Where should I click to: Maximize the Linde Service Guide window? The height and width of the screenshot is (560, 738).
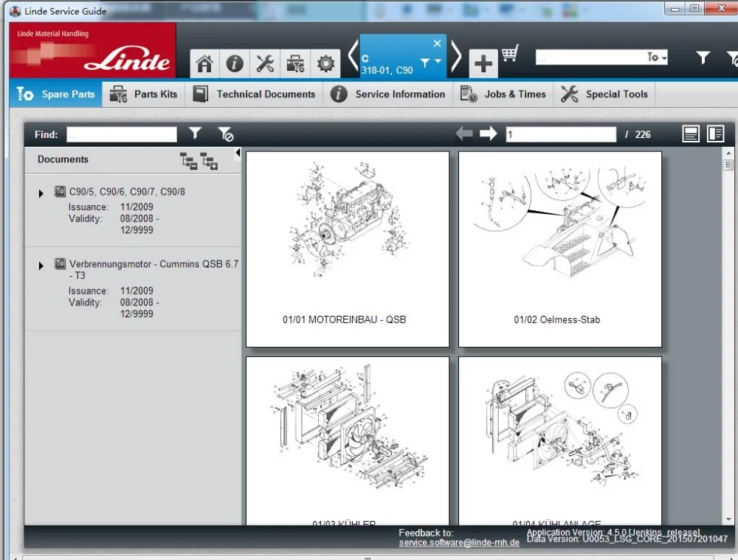[x=694, y=8]
